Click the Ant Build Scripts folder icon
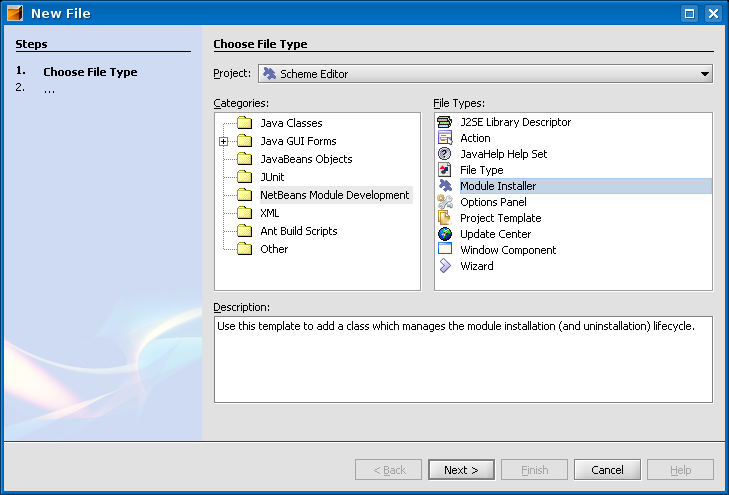 point(245,231)
